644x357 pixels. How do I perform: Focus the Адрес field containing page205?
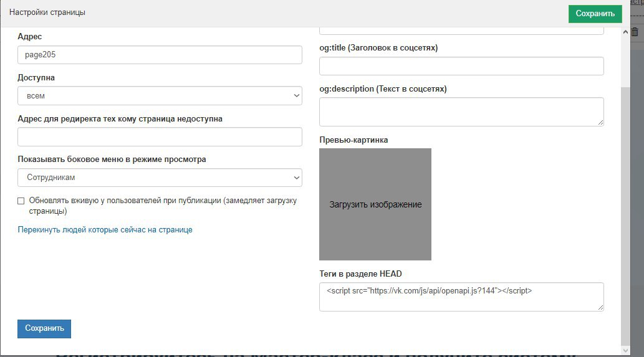tap(160, 55)
